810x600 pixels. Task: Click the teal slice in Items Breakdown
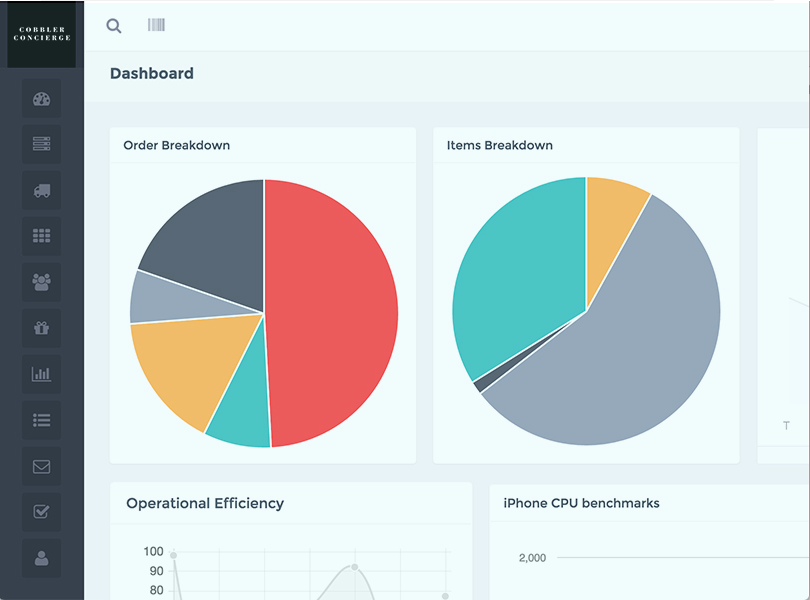tap(510, 280)
